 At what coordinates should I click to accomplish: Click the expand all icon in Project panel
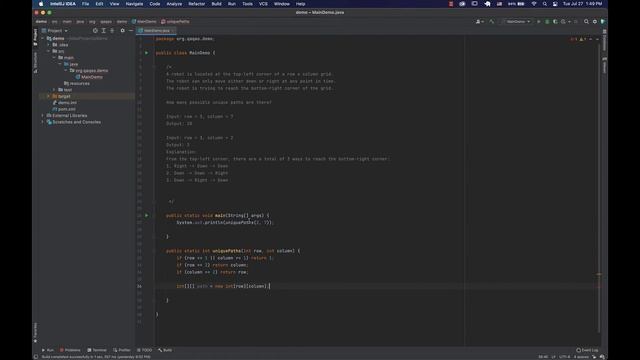point(104,31)
